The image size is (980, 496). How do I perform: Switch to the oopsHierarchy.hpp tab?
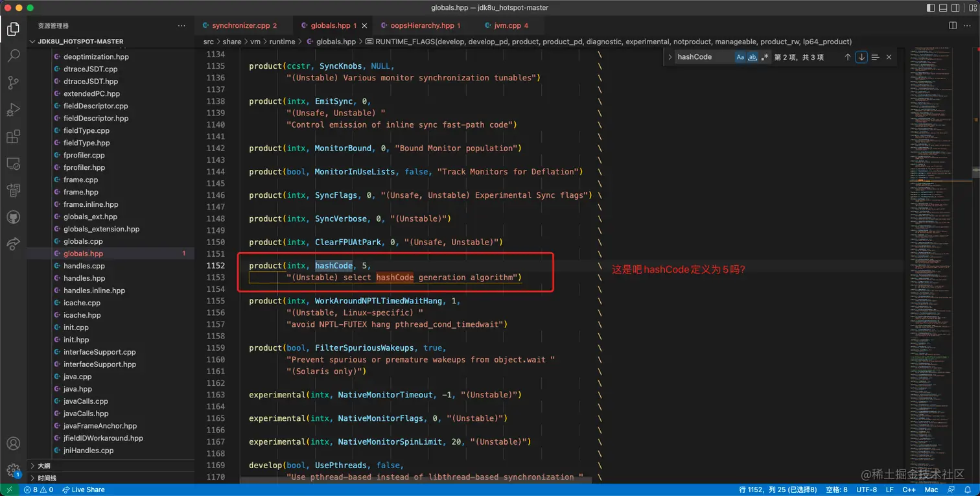coord(420,25)
